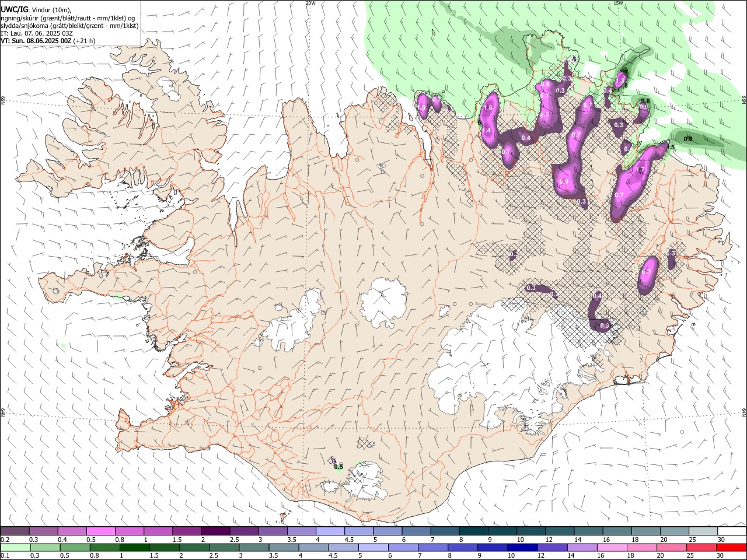The width and height of the screenshot is (747, 560).
Task: Click the top-row legend swatch labelled 1.5
Action: (187, 531)
